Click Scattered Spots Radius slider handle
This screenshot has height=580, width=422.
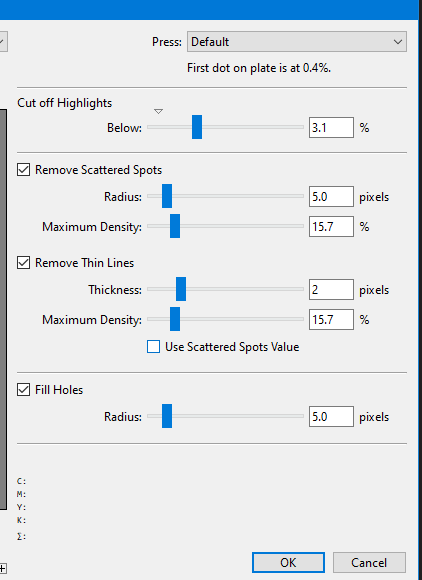(167, 196)
